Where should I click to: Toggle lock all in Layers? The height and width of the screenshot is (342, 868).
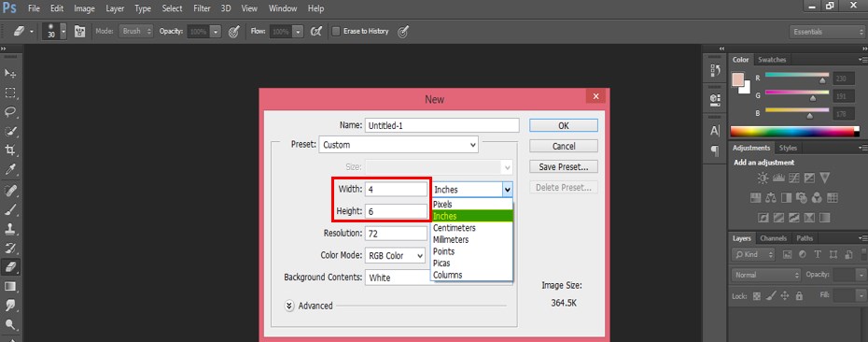(x=798, y=296)
